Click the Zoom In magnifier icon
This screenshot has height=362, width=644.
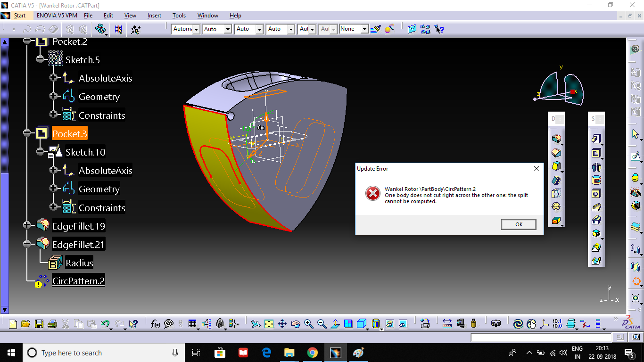(x=309, y=324)
